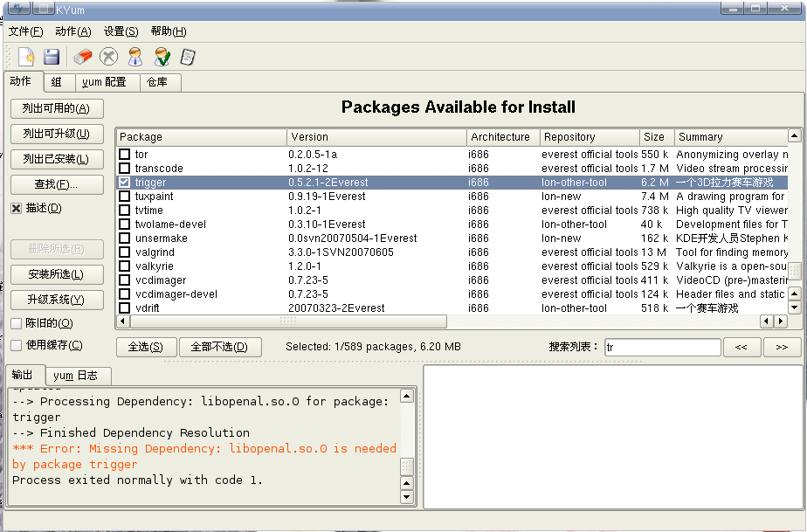The width and height of the screenshot is (807, 532).
Task: Sort by the Repository column header
Action: 590,137
